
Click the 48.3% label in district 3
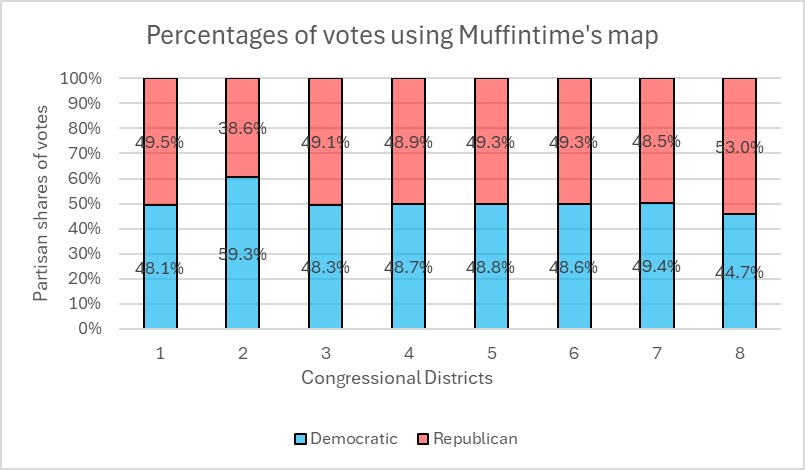coord(326,268)
